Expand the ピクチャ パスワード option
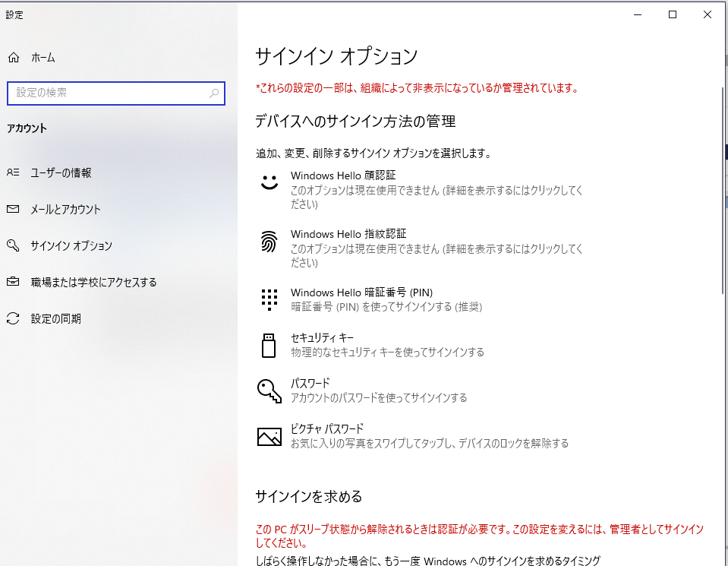 (421, 436)
